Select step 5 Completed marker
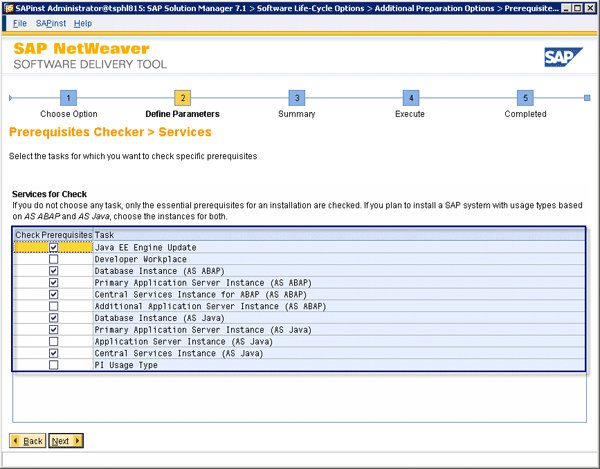Viewport: 600px width, 469px height. tap(525, 98)
